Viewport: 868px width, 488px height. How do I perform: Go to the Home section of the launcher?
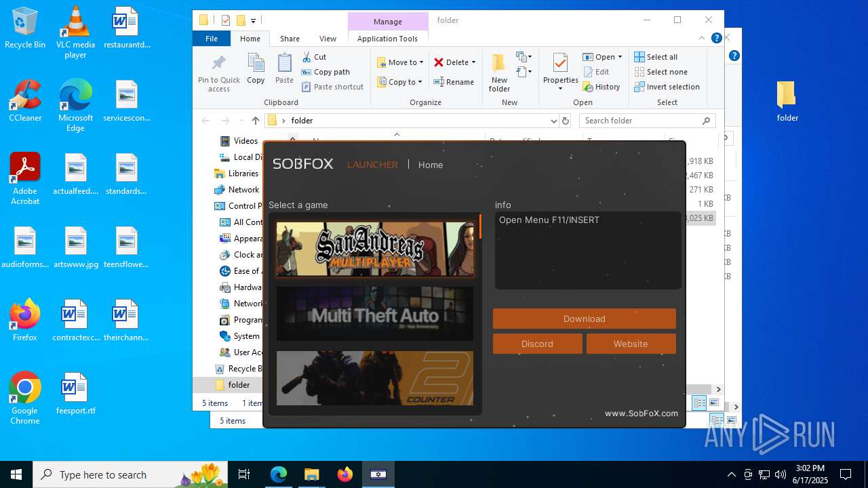[431, 165]
